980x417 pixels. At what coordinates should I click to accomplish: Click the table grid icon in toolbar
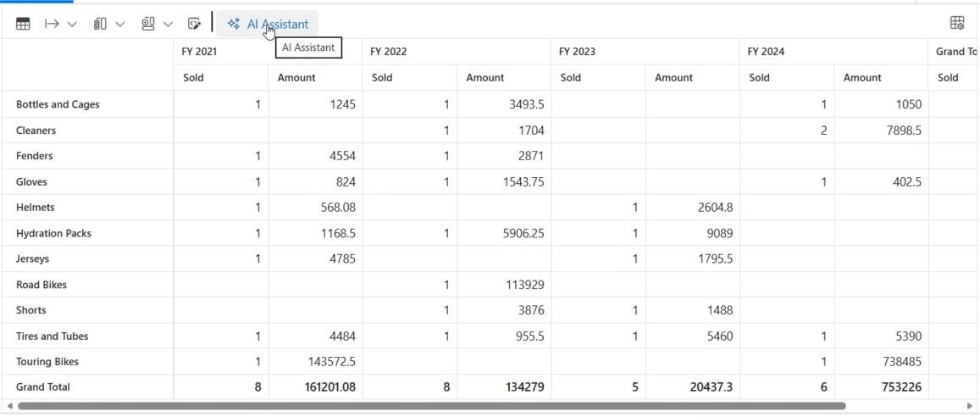[23, 25]
